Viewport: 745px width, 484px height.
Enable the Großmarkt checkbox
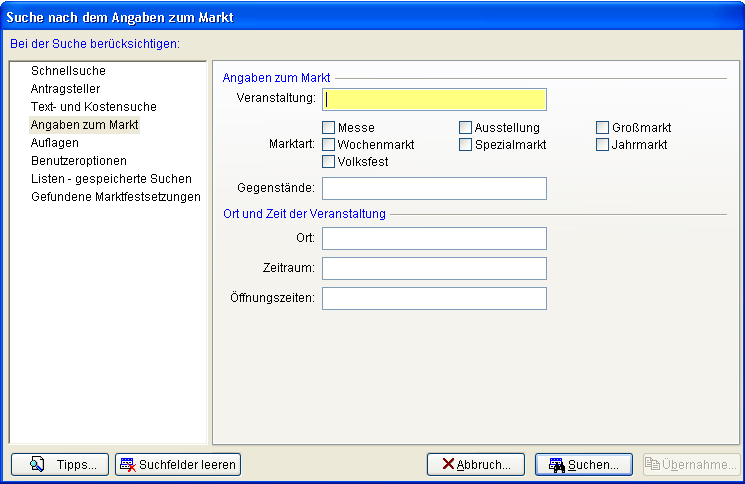[x=603, y=128]
